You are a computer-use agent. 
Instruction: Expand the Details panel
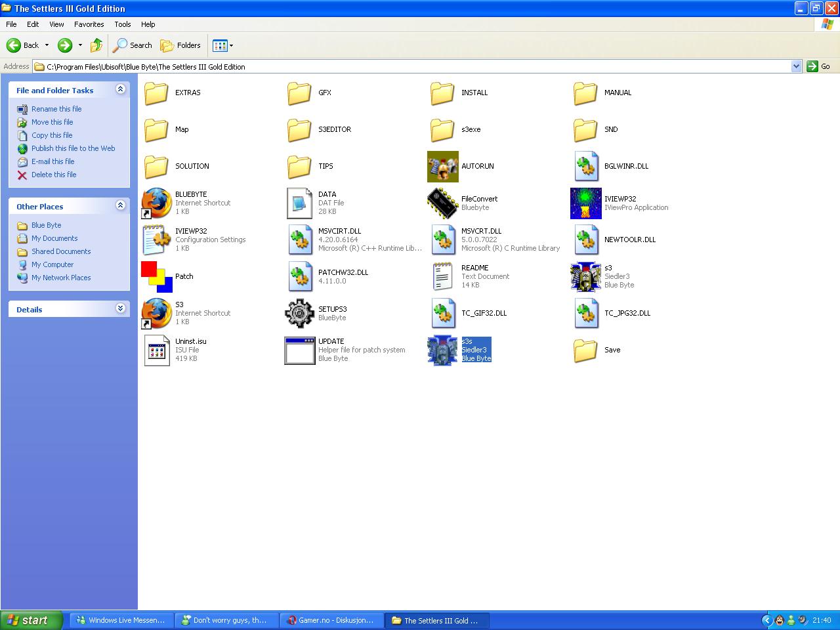(120, 308)
